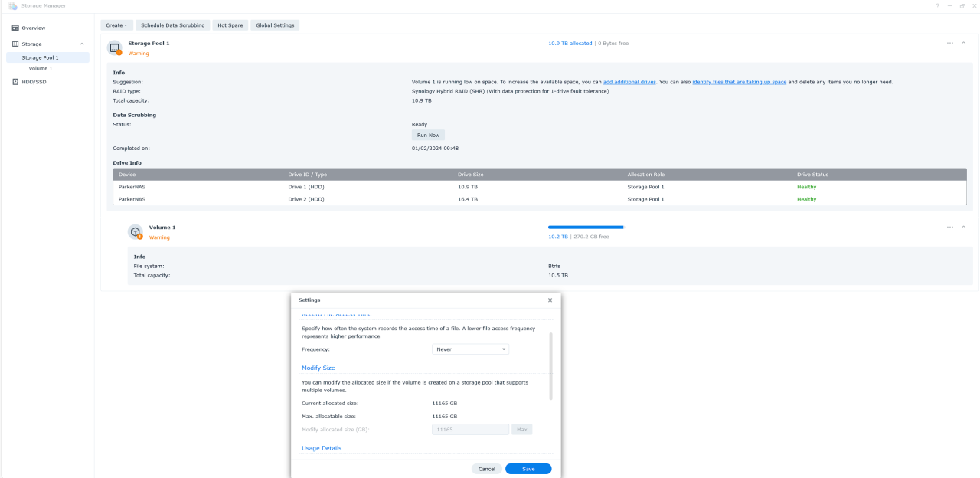980x478 pixels.
Task: Open the Create dropdown menu
Action: pyautogui.click(x=116, y=25)
